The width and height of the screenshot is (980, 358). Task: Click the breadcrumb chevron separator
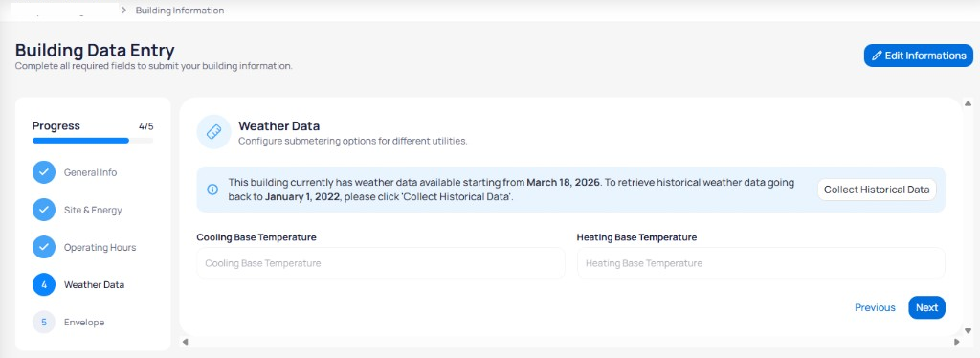[x=123, y=10]
